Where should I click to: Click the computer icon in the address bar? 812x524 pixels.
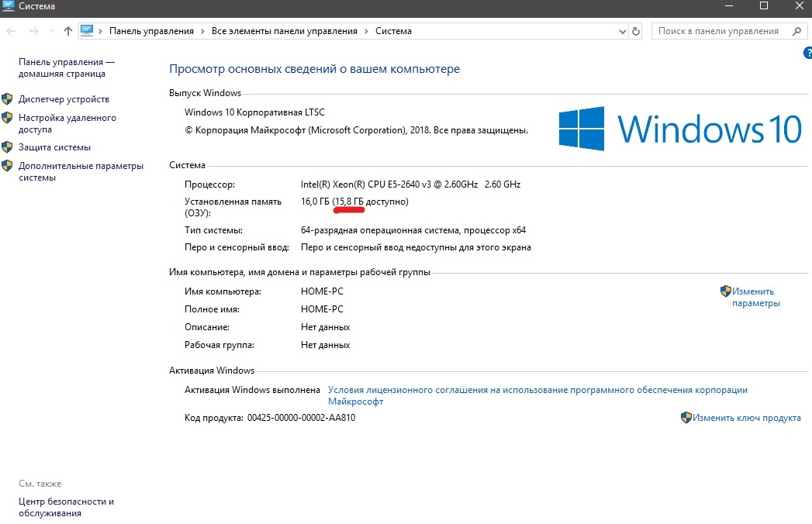87,30
